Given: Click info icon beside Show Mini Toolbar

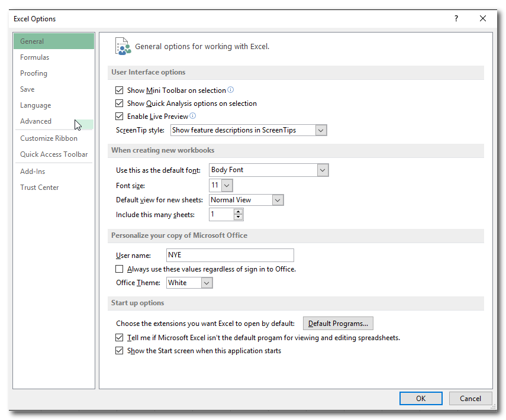Looking at the screenshot, I should [x=231, y=90].
